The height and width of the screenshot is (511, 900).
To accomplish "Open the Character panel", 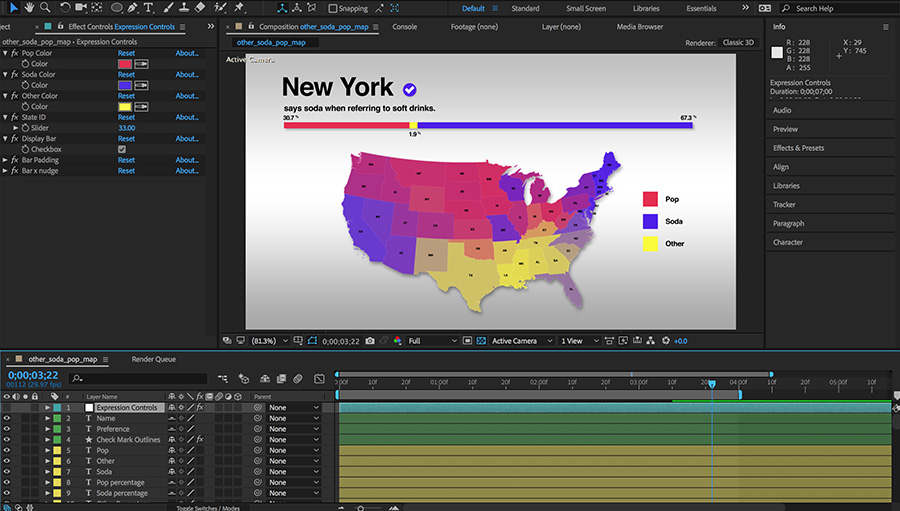I will click(x=788, y=242).
